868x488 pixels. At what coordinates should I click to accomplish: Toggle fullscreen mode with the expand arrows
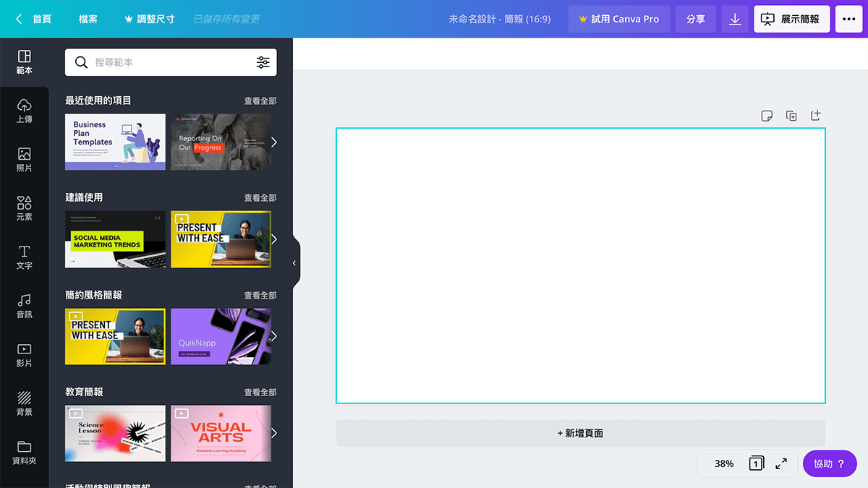pyautogui.click(x=781, y=463)
